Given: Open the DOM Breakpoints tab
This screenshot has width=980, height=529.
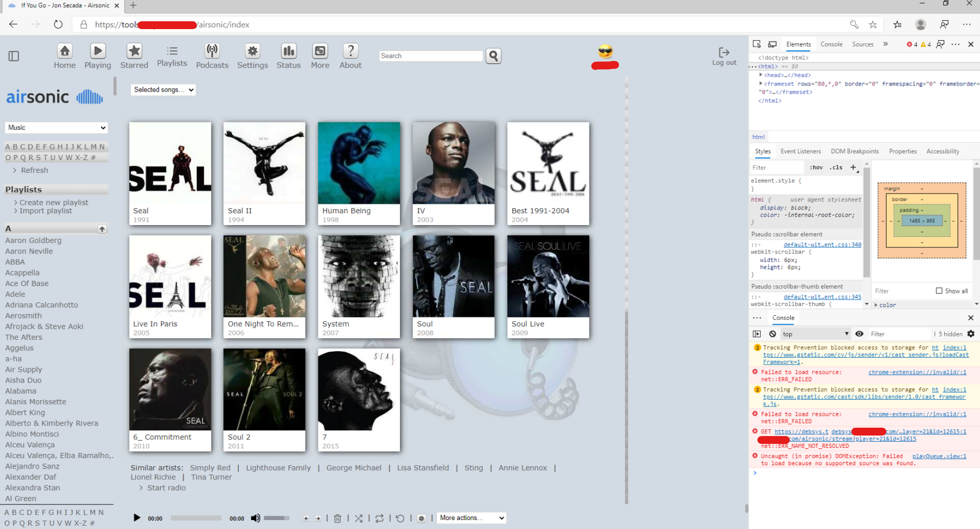Looking at the screenshot, I should [x=855, y=151].
